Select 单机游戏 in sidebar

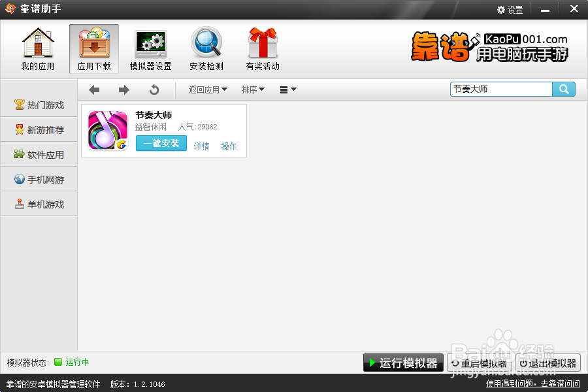tap(39, 204)
